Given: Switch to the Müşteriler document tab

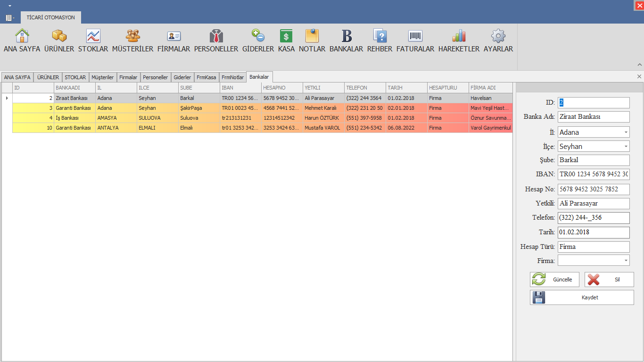Looking at the screenshot, I should coord(103,77).
